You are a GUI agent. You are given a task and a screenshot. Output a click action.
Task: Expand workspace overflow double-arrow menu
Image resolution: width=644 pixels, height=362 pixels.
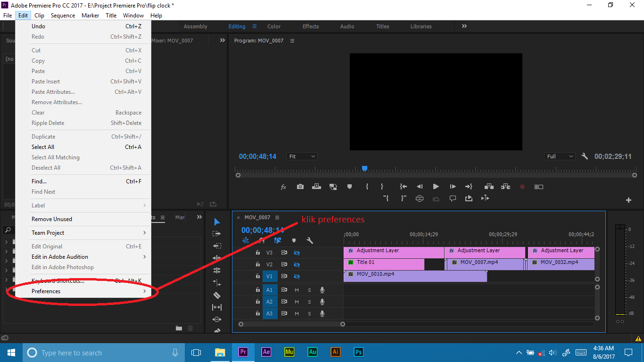pyautogui.click(x=464, y=26)
